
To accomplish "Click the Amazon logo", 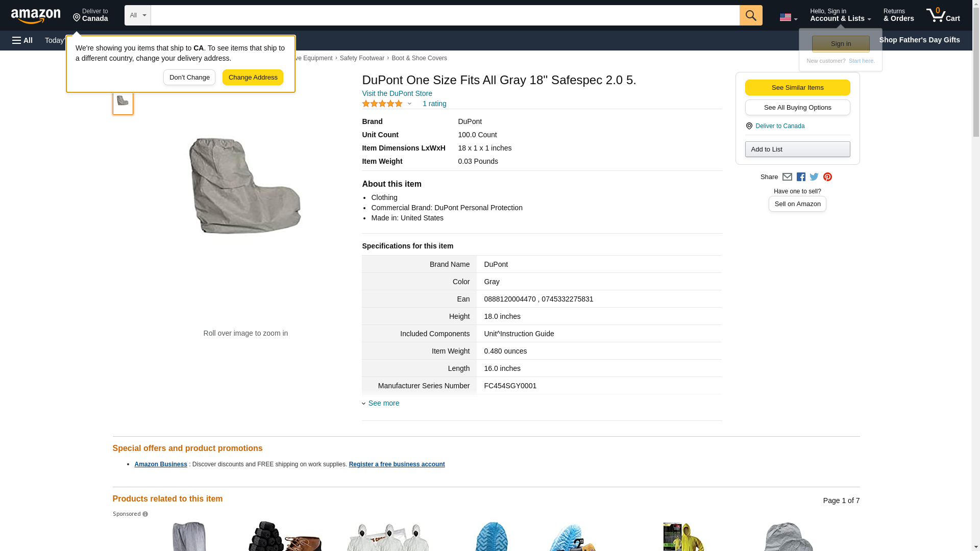I will coord(36,16).
